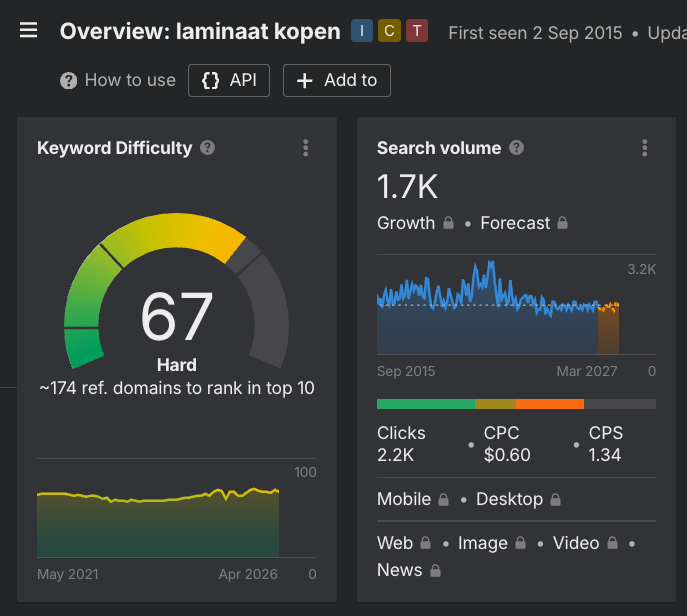Image resolution: width=687 pixels, height=616 pixels.
Task: Select the locked Desktop filter
Action: (x=509, y=499)
